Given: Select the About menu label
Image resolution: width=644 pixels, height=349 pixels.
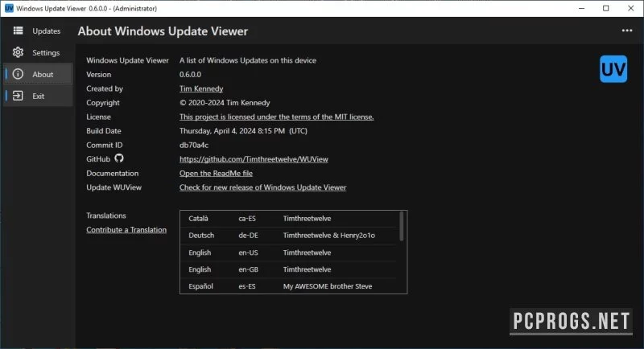Looking at the screenshot, I should tap(43, 75).
